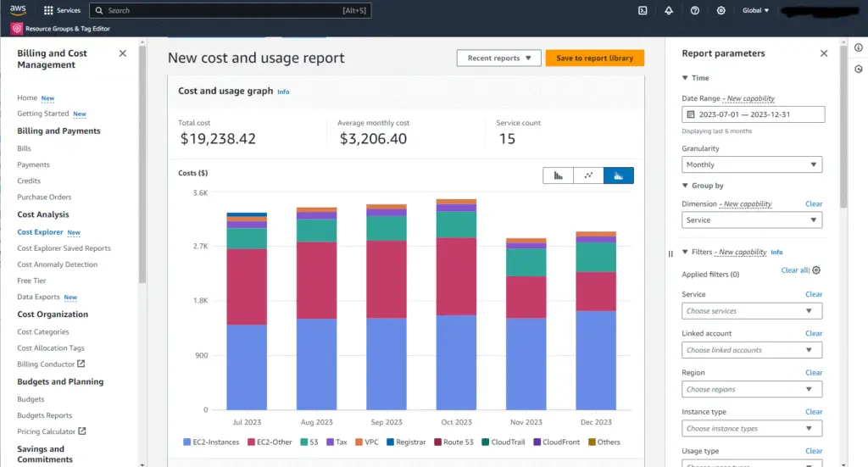
Task: Clear the Service filter
Action: click(814, 294)
